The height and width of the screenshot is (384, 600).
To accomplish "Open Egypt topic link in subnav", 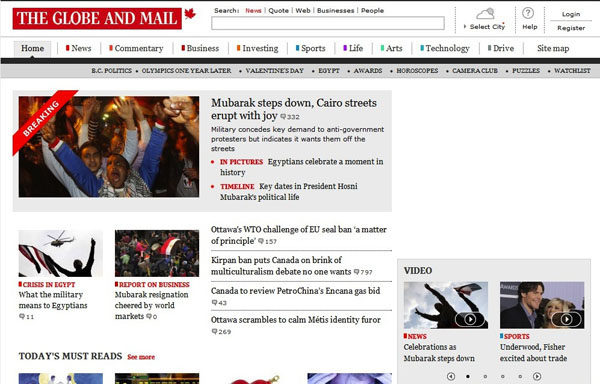I will [329, 71].
